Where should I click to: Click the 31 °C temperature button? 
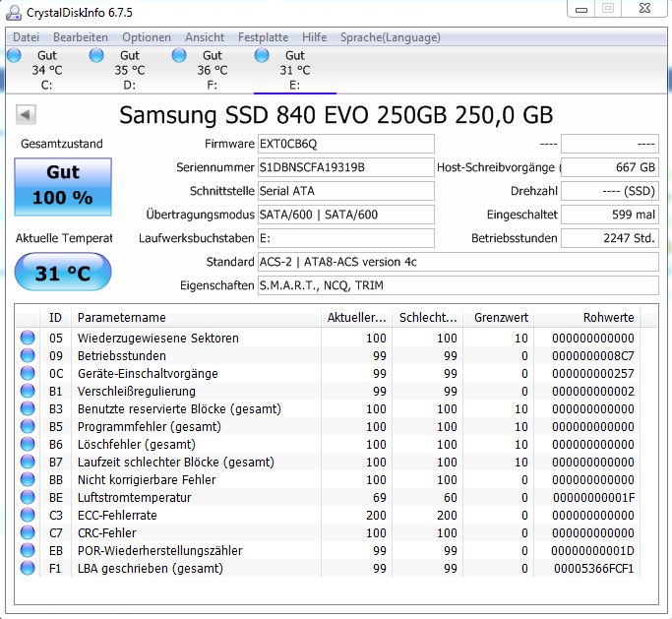tap(63, 272)
